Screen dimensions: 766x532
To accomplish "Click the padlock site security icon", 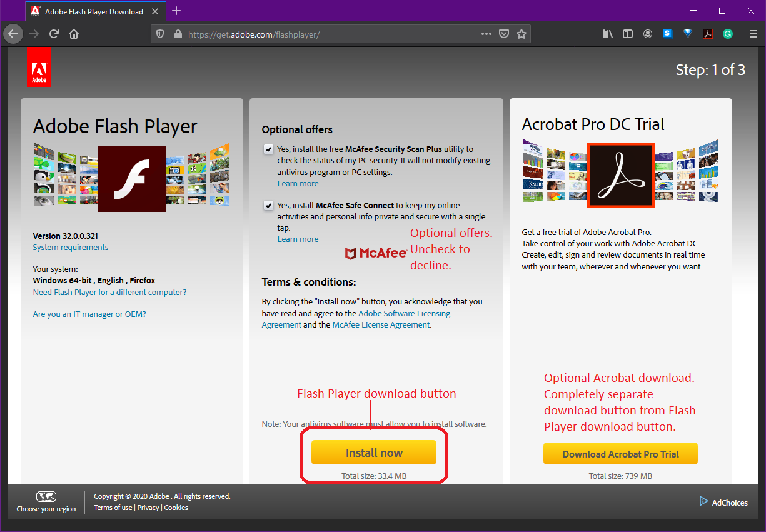I will tap(178, 34).
